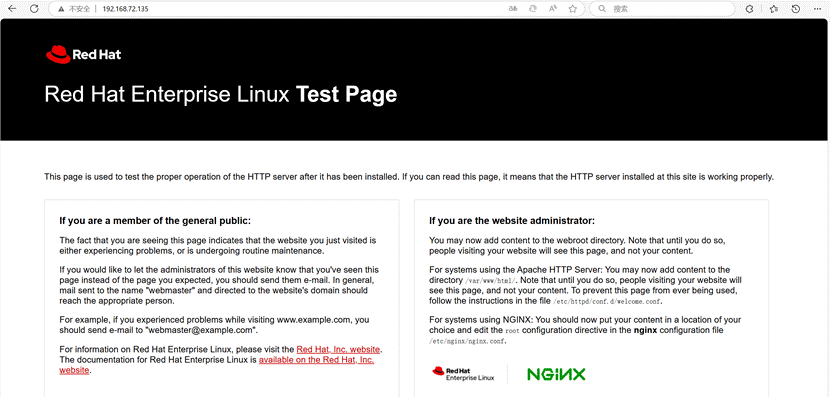Open the browser extensions icon
830x397 pixels.
click(x=749, y=9)
